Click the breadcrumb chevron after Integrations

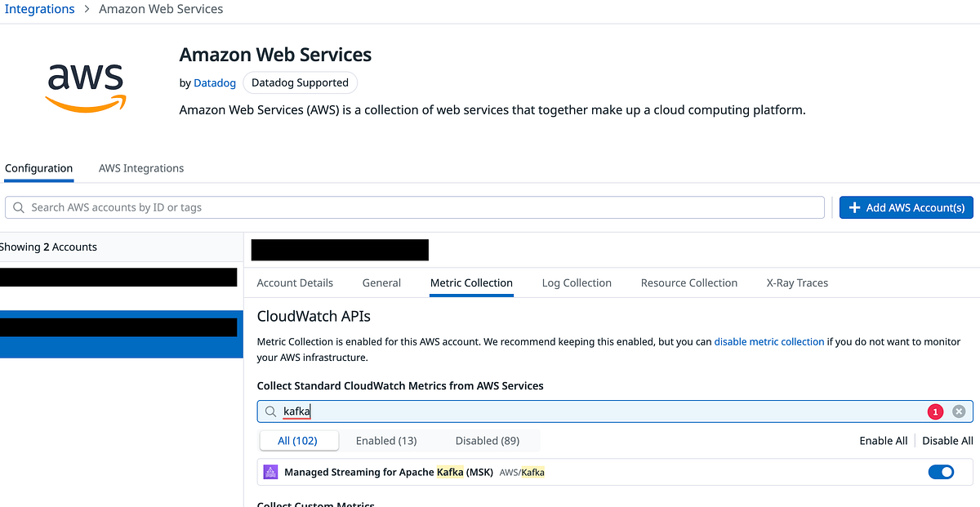[86, 9]
